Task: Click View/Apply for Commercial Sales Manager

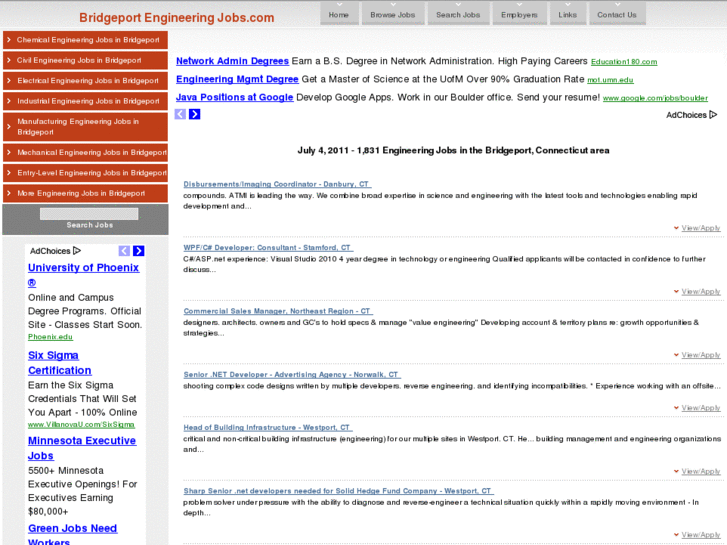Action: point(701,355)
